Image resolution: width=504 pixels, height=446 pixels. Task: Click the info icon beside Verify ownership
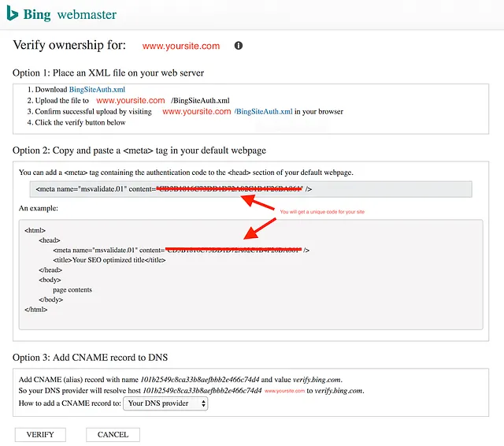(238, 46)
